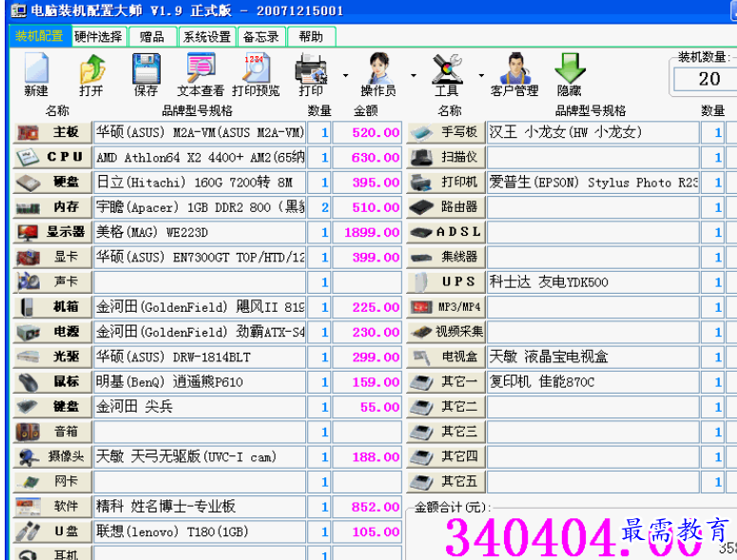This screenshot has height=560, width=737.
Task: Click the CPU amount 630.00
Action: [x=367, y=157]
